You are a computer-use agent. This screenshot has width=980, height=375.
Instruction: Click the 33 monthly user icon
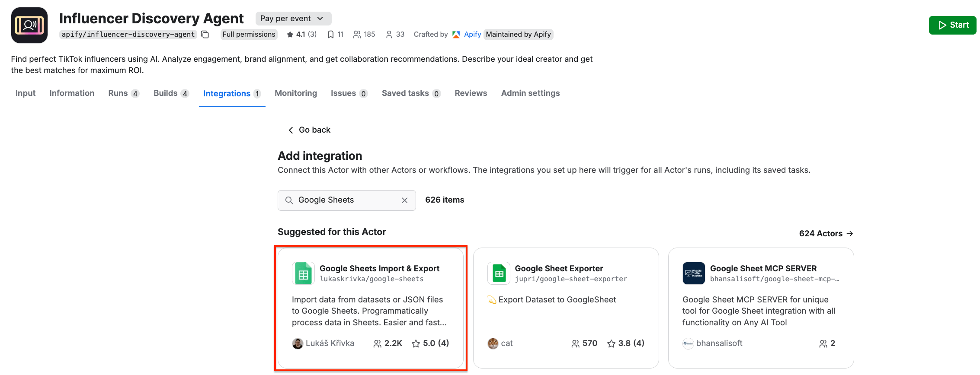[389, 35]
